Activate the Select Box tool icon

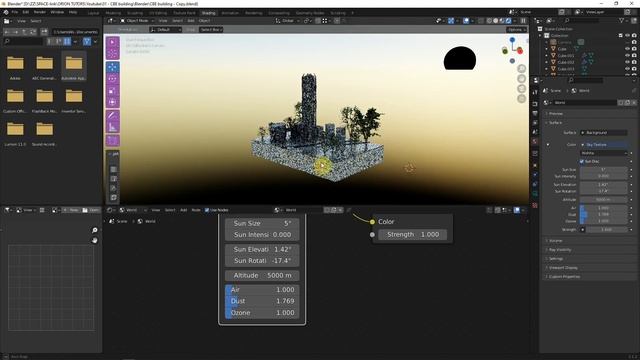[x=113, y=42]
